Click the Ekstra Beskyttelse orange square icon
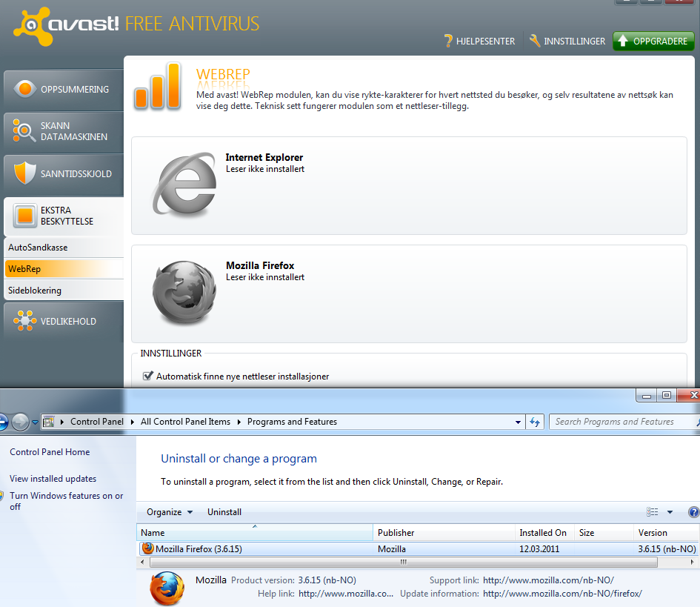Screen dimensions: 700x607 [x=25, y=216]
